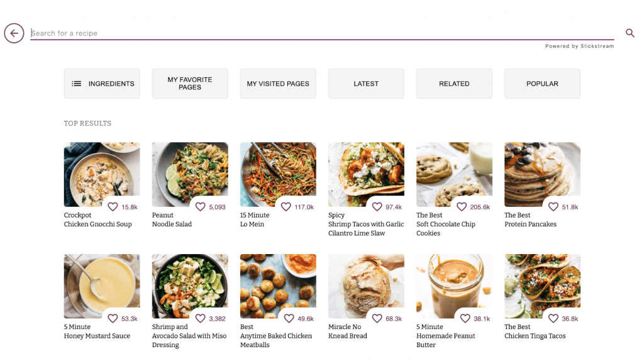Switch to My Visited Pages
Screen dimensions: 644x361
click(278, 84)
